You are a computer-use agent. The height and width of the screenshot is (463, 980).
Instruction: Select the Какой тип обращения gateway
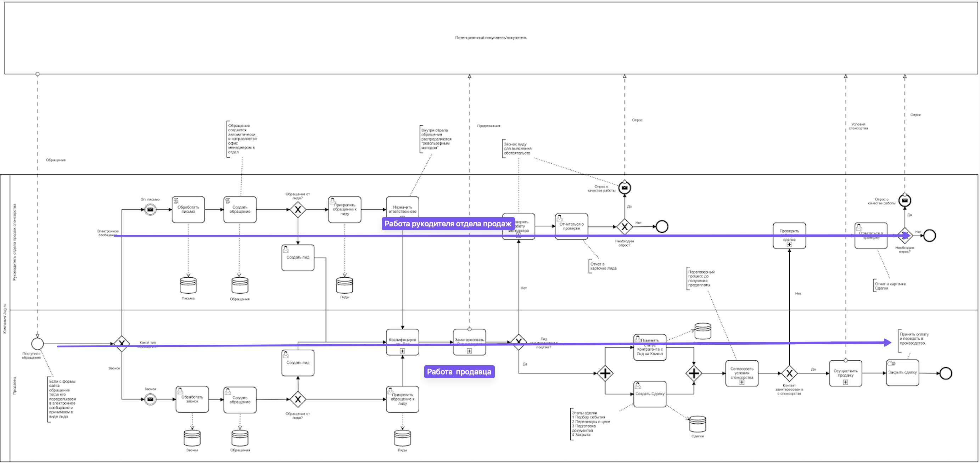pyautogui.click(x=122, y=344)
